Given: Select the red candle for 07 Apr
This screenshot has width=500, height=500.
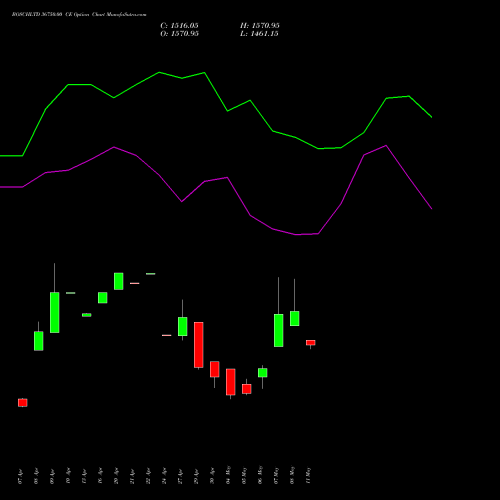Looking at the screenshot, I should pos(23,402).
